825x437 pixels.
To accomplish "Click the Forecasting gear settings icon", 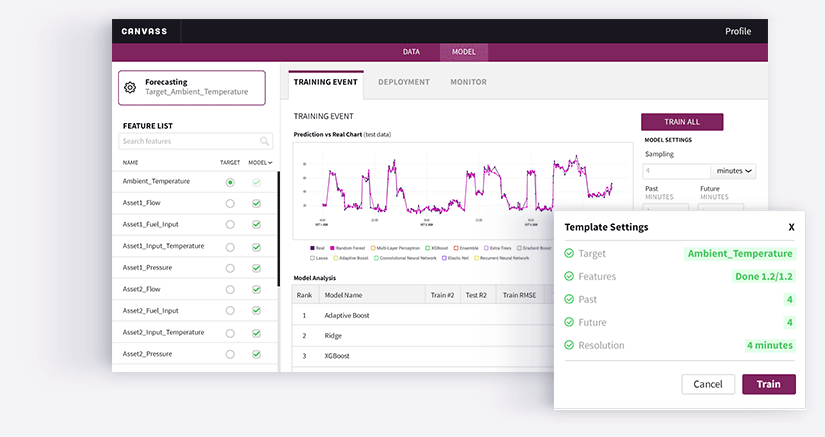I will (x=130, y=87).
